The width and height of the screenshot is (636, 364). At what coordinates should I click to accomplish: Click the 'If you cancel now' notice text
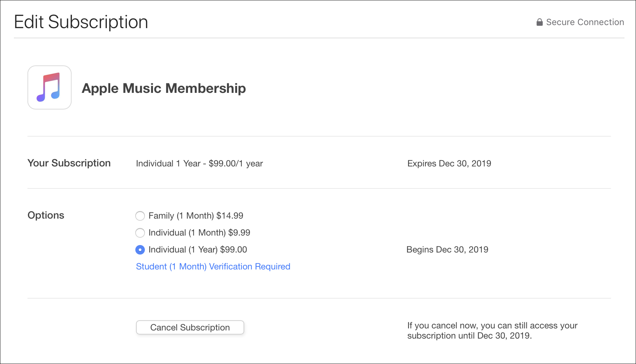[x=492, y=330]
